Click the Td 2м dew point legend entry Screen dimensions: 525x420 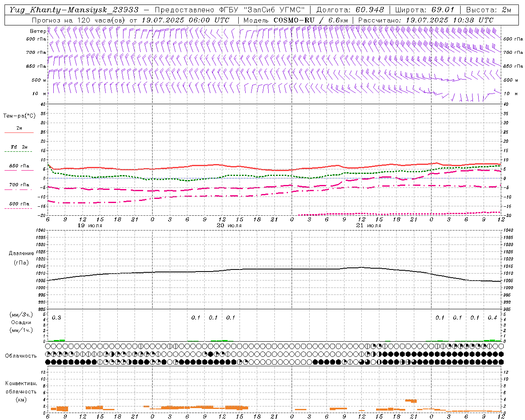19,147
